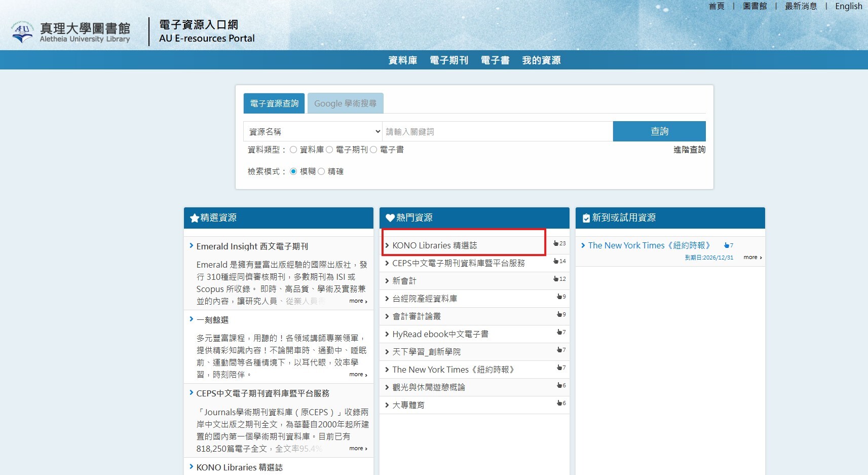Expand the 一刻鯨選 featured resource chevron
The height and width of the screenshot is (475, 868).
point(192,319)
